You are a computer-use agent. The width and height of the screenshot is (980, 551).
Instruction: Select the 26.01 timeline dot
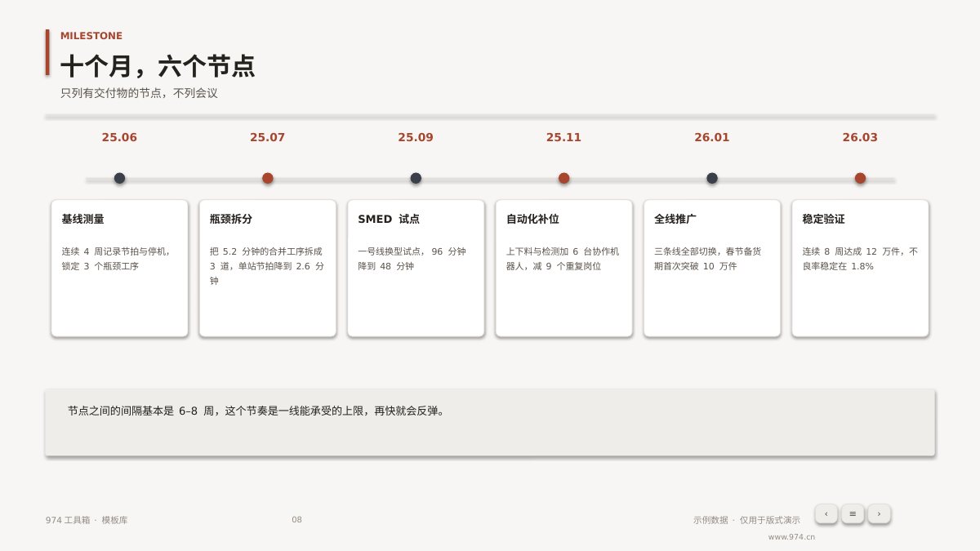pos(712,178)
